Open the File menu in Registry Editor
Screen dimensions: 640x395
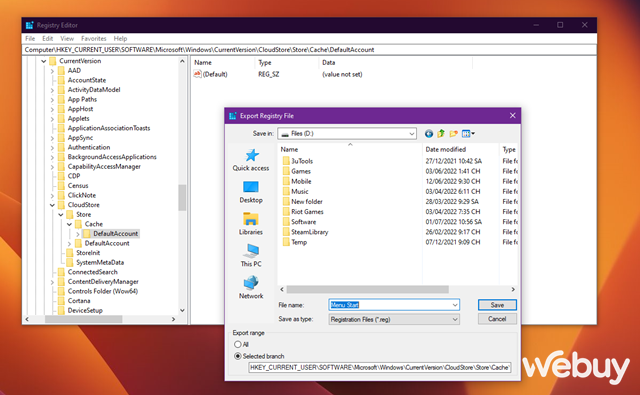click(30, 38)
